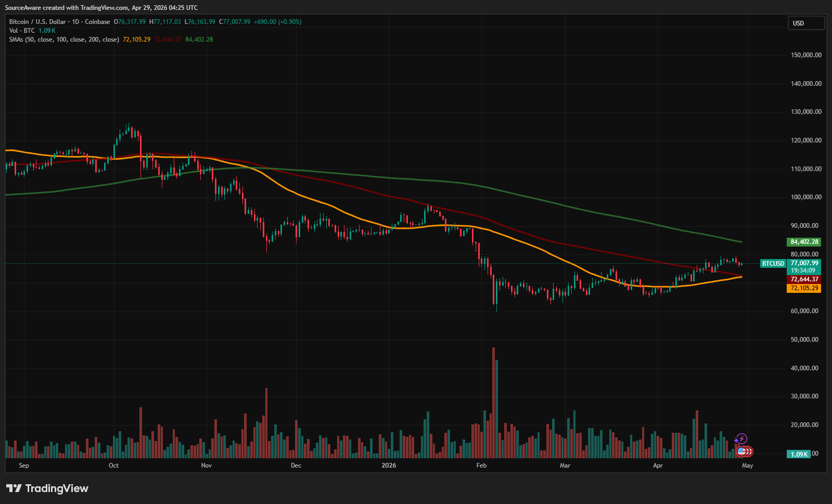Click the red 100 SMA value 72,644.37 in legend

168,40
